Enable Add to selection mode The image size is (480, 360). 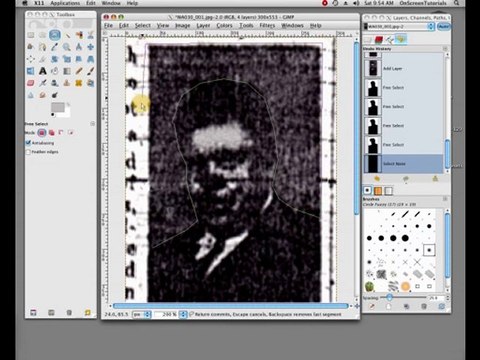(x=52, y=133)
